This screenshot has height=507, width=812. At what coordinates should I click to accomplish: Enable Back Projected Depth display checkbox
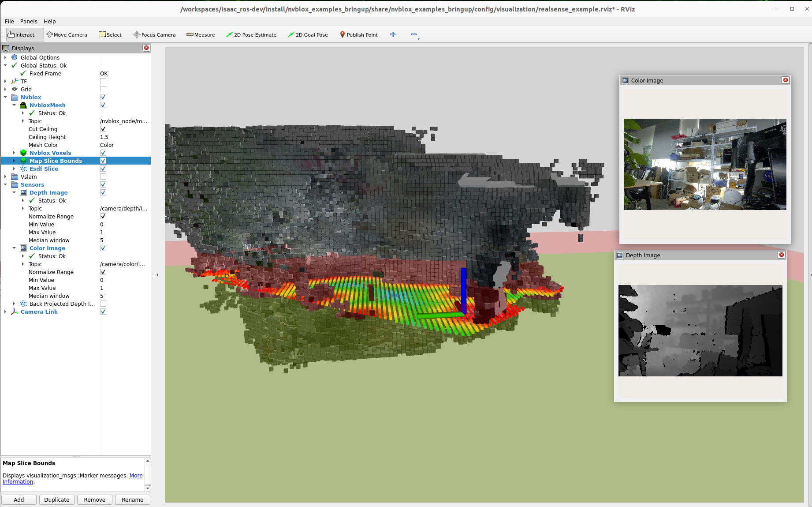[x=103, y=304]
